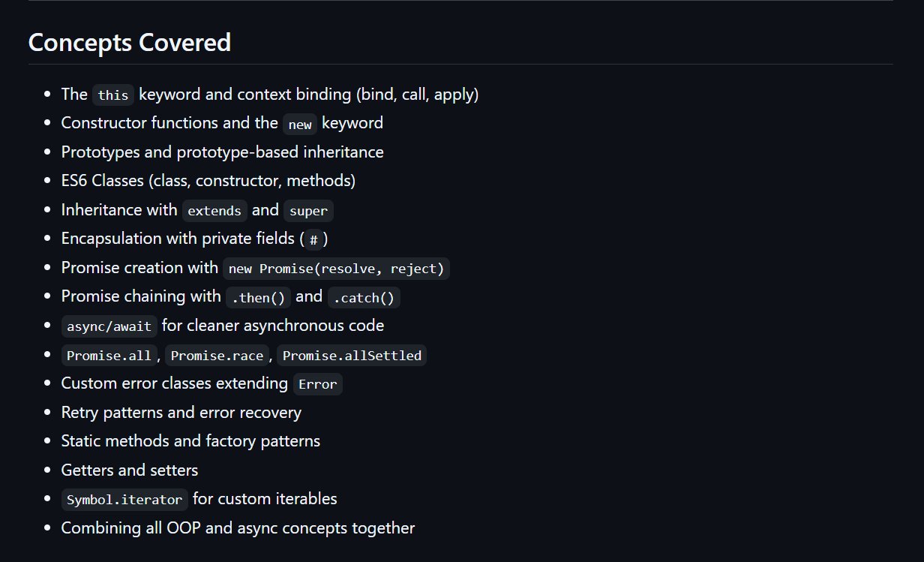Viewport: 924px width, 562px height.
Task: Click 'new Promise(resolve, reject)' code snippet
Action: tap(336, 269)
